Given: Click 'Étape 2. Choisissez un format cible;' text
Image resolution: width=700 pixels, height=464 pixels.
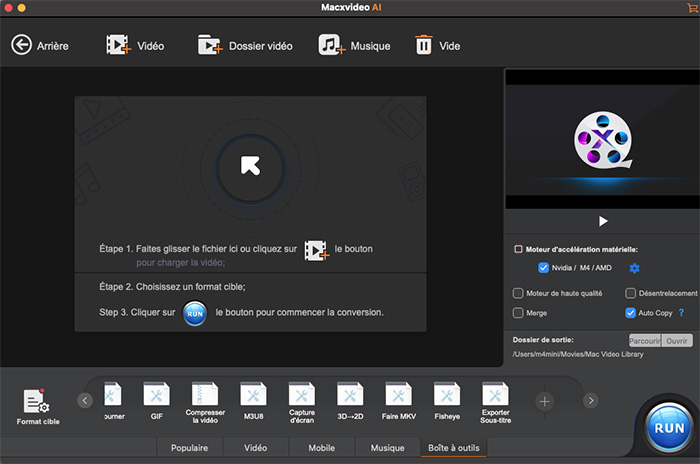Looking at the screenshot, I should [x=172, y=287].
